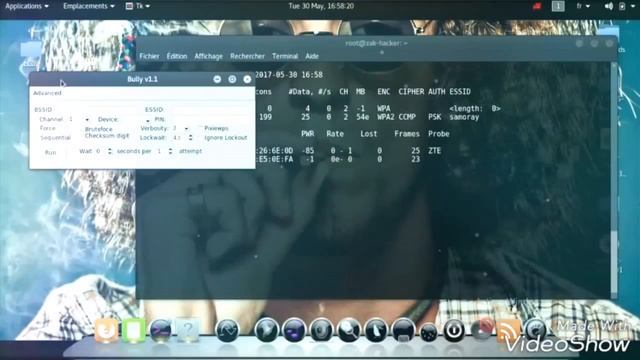This screenshot has height=360, width=640.
Task: Open the dotted round icon in the dock
Action: click(429, 332)
